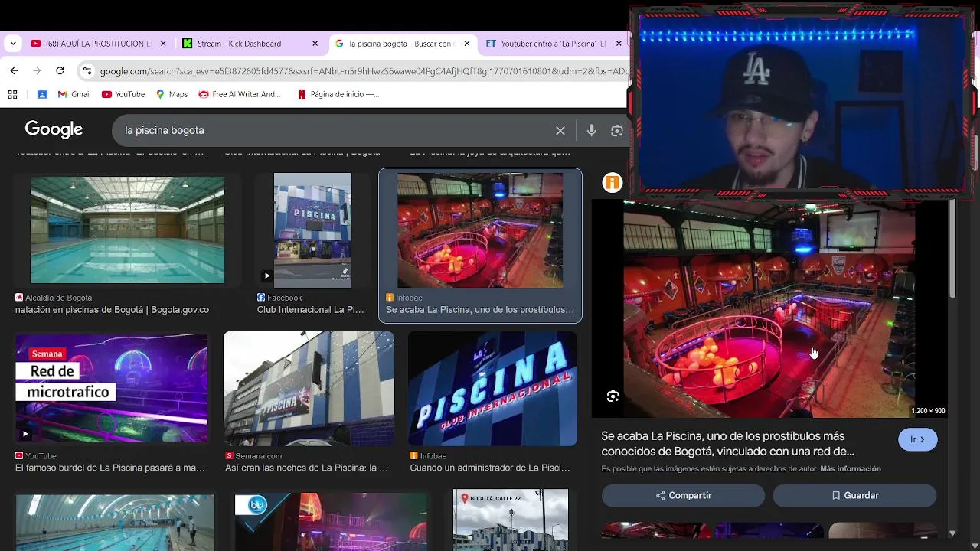View site information icon in address bar
The height and width of the screenshot is (551, 980).
click(87, 71)
